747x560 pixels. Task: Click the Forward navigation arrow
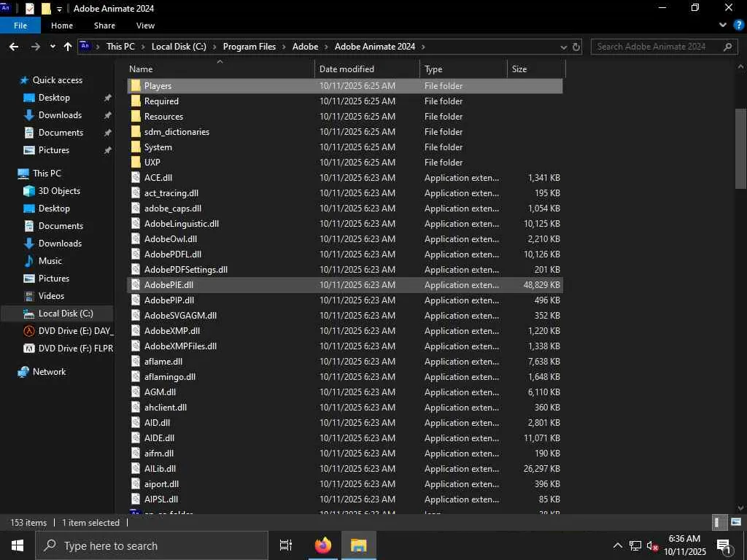(35, 47)
